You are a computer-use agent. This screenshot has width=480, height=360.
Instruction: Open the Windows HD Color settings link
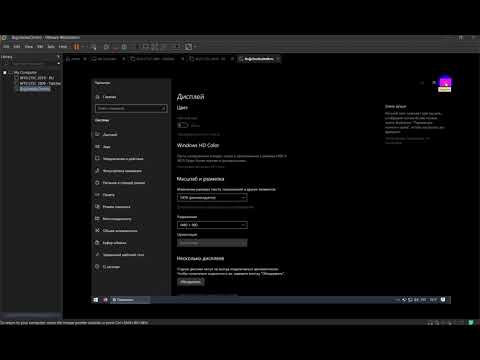click(x=201, y=166)
